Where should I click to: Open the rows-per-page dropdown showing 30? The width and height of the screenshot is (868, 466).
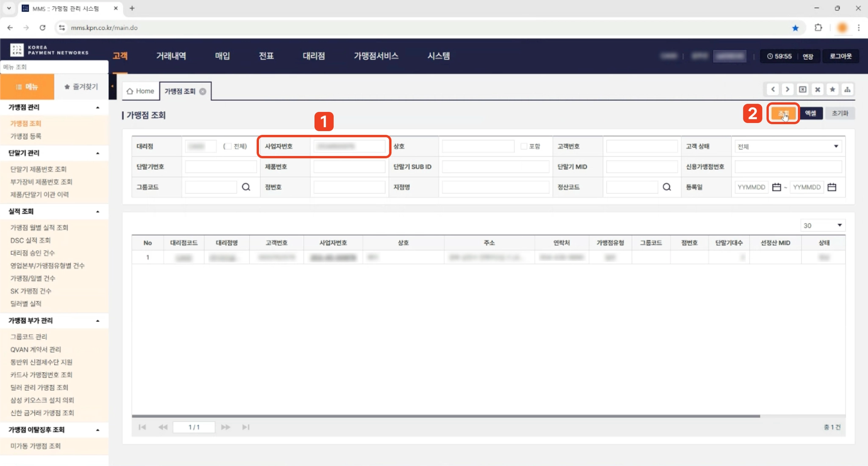coord(822,226)
